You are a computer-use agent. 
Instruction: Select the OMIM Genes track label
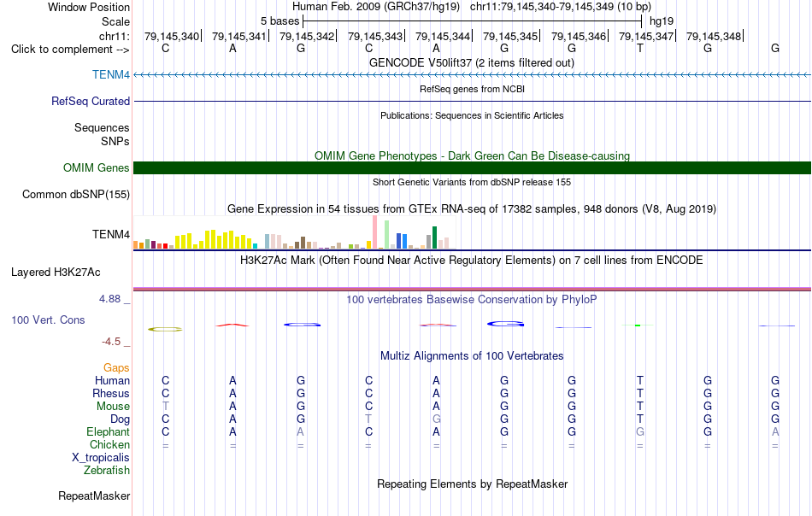[x=96, y=167]
